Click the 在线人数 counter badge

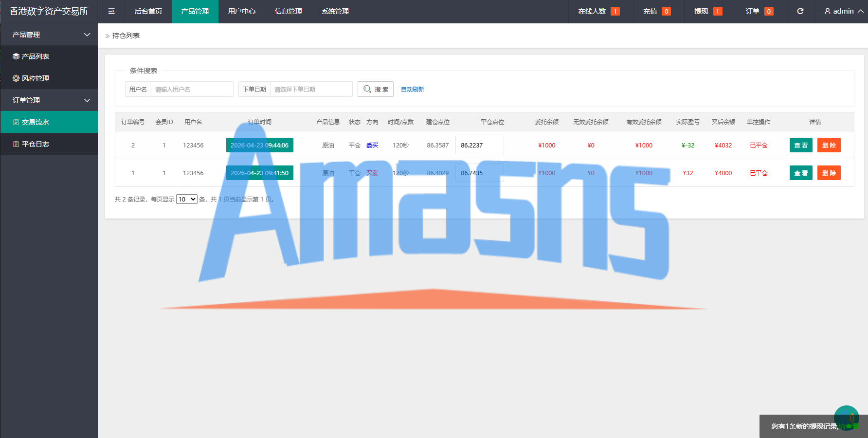615,11
